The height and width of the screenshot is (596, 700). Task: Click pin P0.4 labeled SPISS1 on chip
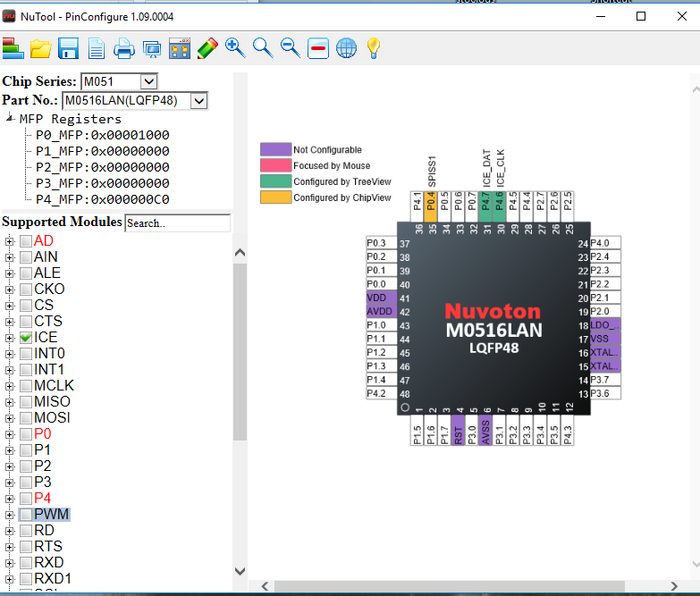coord(431,202)
